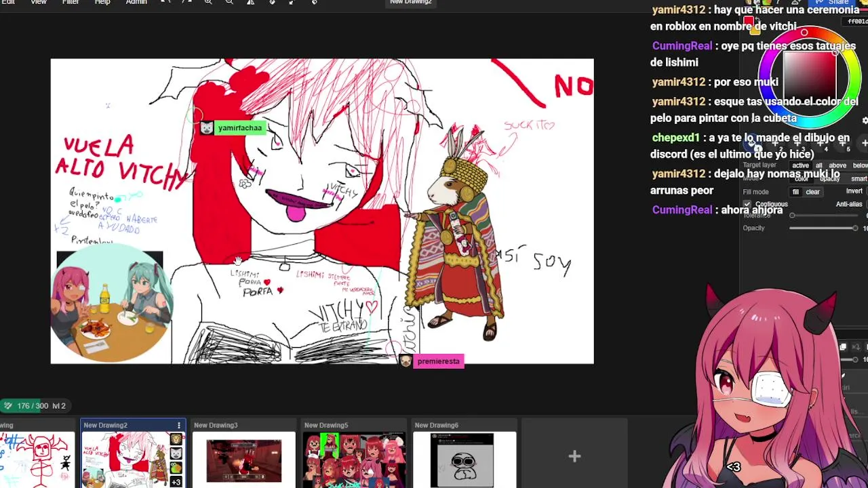Add a new drawing with plus button
This screenshot has width=868, height=488.
click(x=574, y=456)
